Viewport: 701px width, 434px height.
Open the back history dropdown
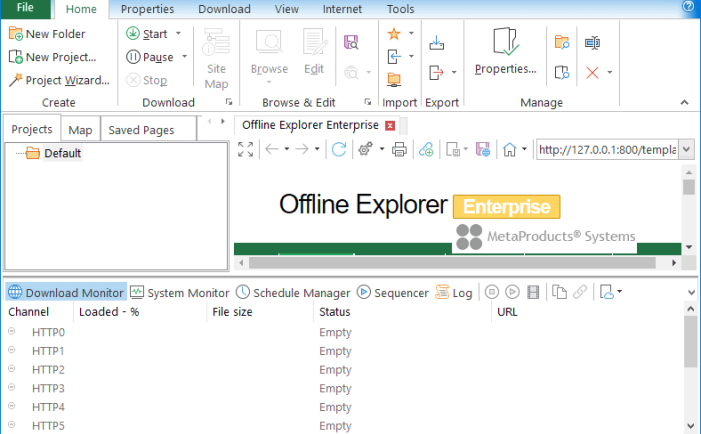287,149
